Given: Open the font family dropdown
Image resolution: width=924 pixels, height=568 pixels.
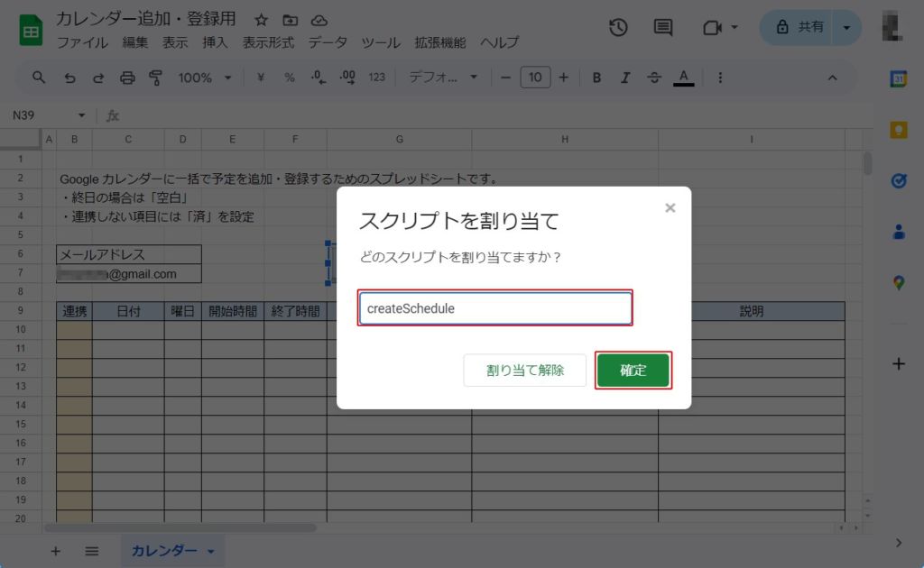Looking at the screenshot, I should [443, 78].
